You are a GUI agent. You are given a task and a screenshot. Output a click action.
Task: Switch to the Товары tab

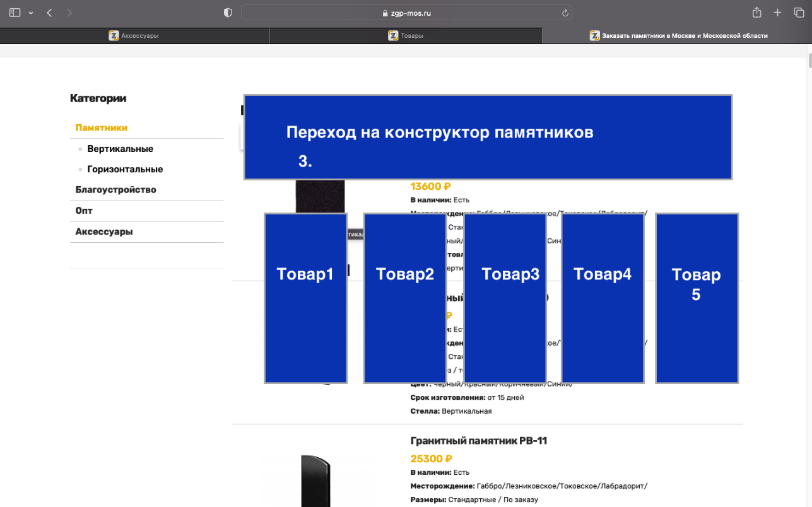click(406, 36)
